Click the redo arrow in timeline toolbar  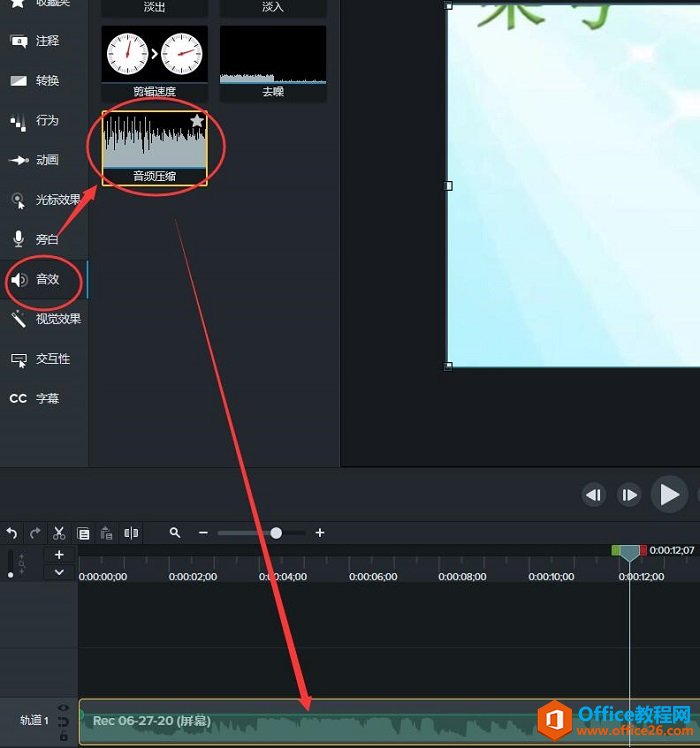tap(36, 533)
